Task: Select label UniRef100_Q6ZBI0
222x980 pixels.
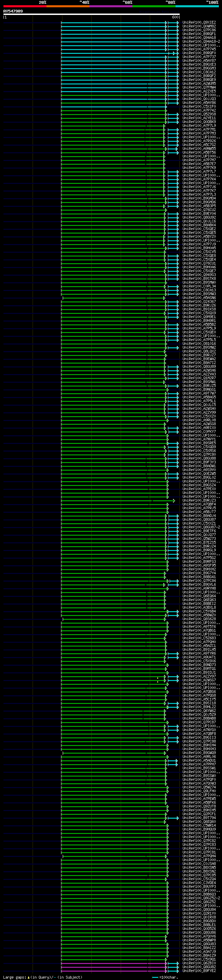Action: [x=199, y=963]
